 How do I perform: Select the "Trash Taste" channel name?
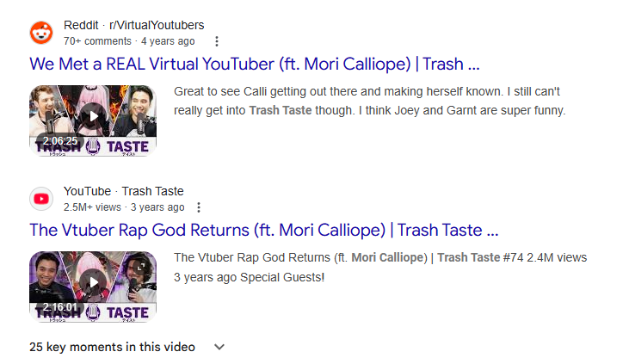click(153, 191)
